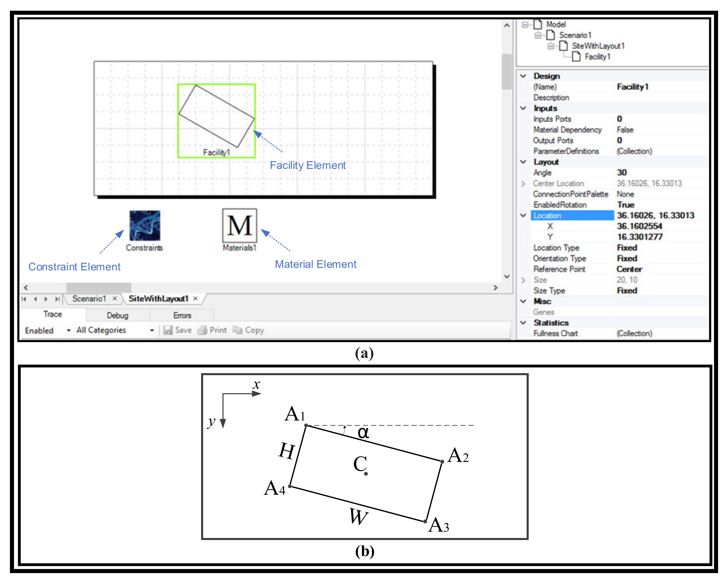Screen dimensions: 728x583
Task: Switch to the Debug tab
Action: (x=118, y=315)
